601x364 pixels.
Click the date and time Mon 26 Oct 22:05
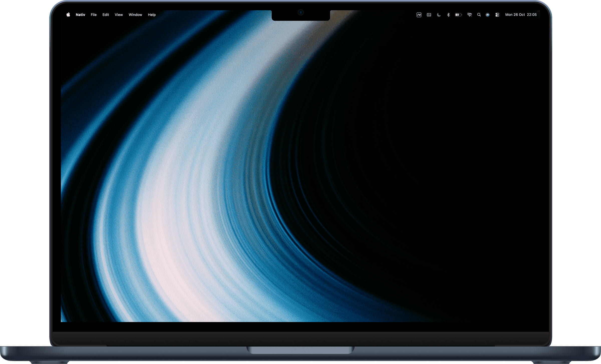click(x=521, y=15)
